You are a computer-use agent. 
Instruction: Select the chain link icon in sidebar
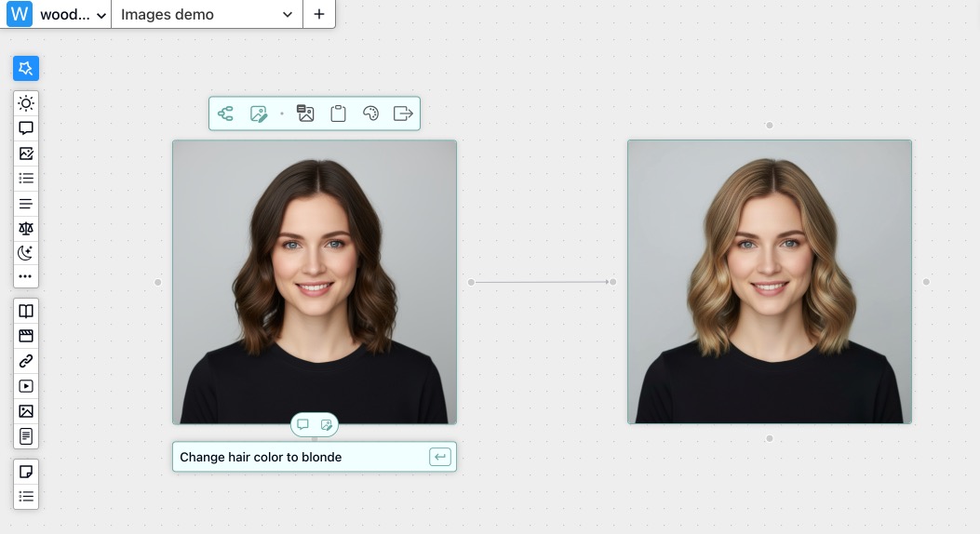point(26,361)
